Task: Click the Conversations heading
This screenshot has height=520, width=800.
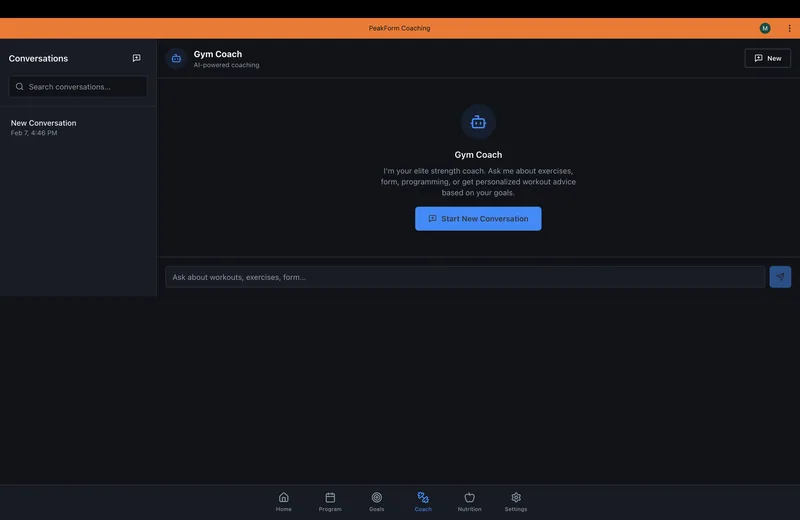Action: point(38,58)
